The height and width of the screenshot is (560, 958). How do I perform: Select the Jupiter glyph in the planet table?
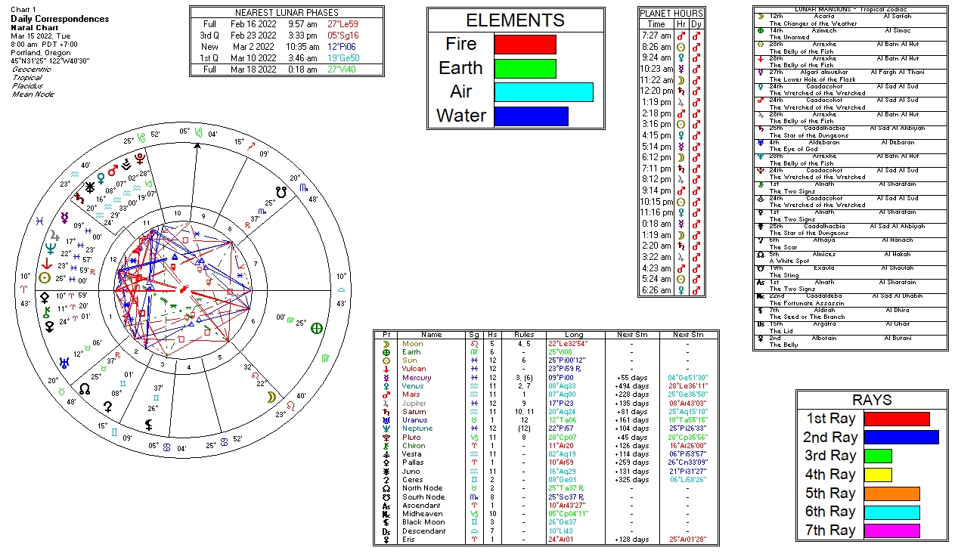pos(386,404)
